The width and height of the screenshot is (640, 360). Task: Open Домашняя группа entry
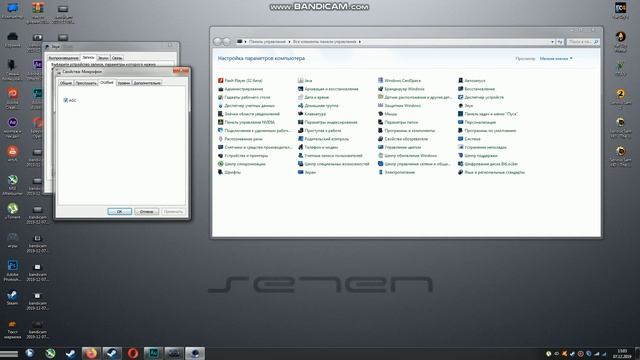pyautogui.click(x=318, y=105)
